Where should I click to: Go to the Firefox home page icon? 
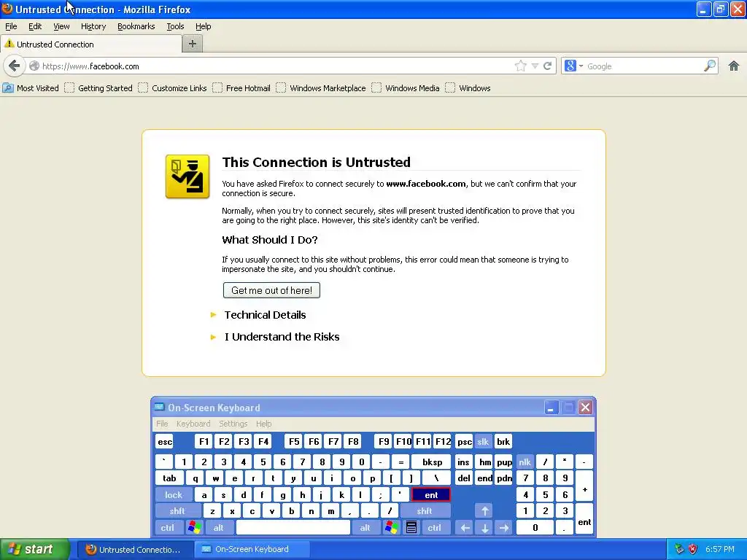734,66
